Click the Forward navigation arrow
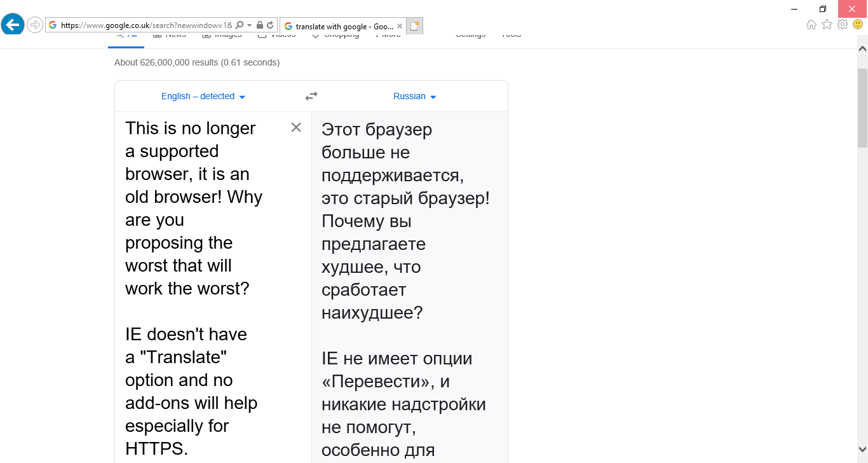Image resolution: width=868 pixels, height=463 pixels. (35, 25)
